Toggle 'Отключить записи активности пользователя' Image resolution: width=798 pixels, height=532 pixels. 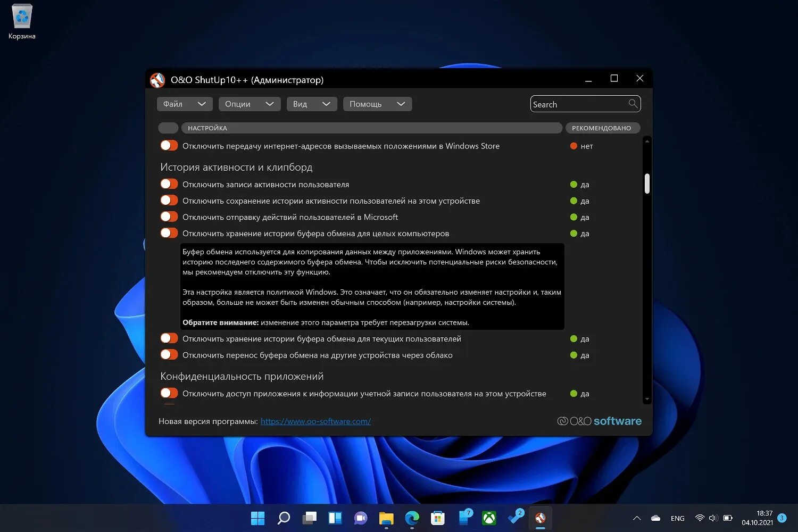[169, 184]
